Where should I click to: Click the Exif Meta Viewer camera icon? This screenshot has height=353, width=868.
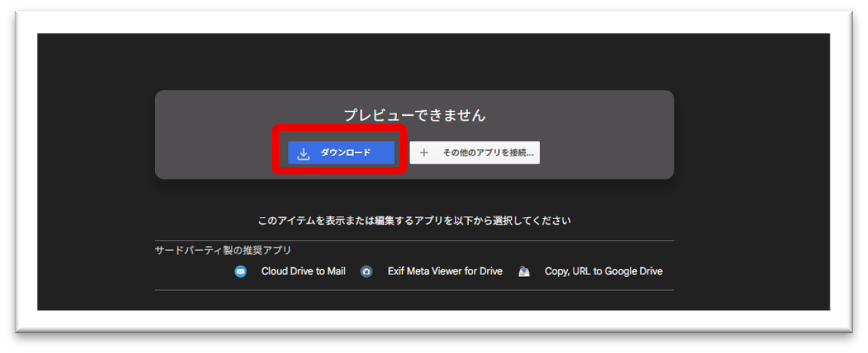366,272
